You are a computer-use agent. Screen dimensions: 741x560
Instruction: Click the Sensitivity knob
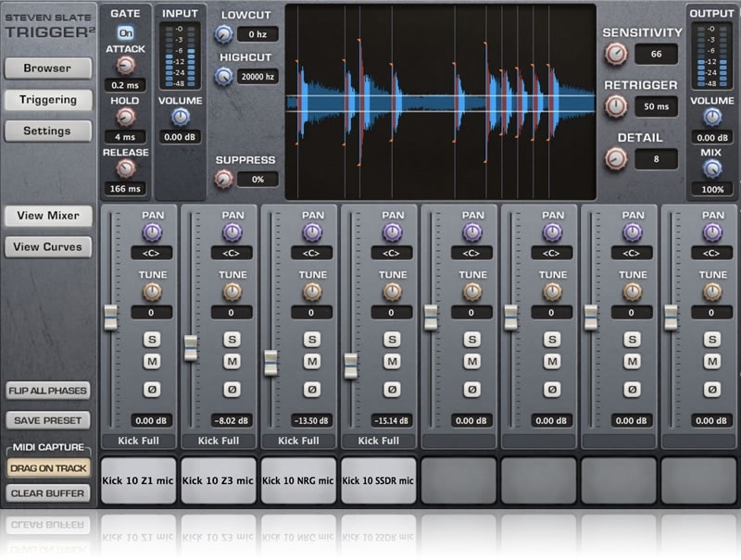pyautogui.click(x=616, y=54)
